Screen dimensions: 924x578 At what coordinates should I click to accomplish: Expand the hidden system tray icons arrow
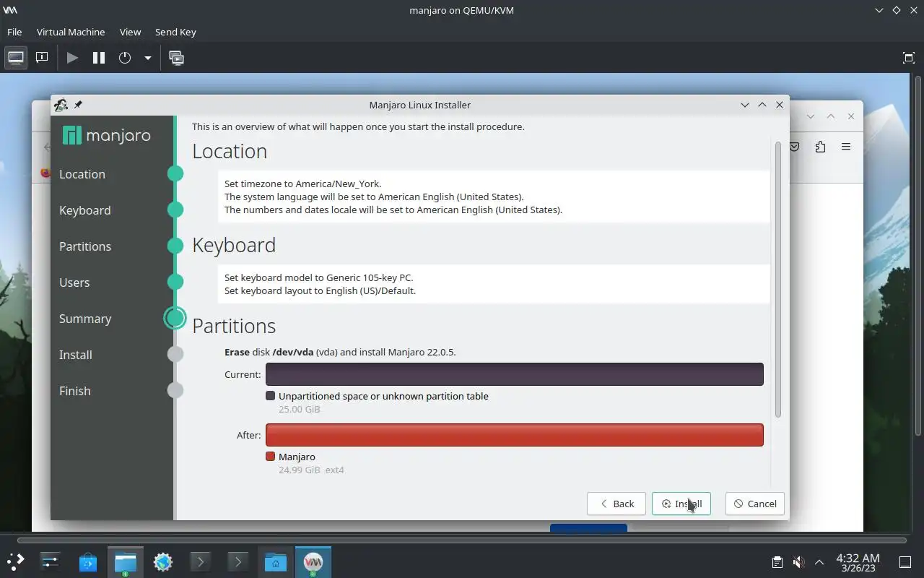(x=819, y=562)
